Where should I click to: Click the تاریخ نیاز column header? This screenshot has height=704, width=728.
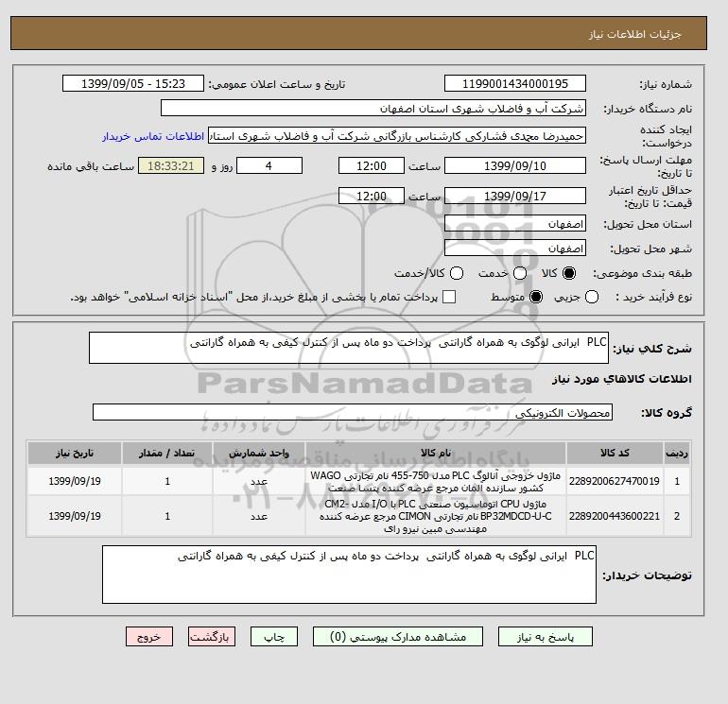(75, 453)
